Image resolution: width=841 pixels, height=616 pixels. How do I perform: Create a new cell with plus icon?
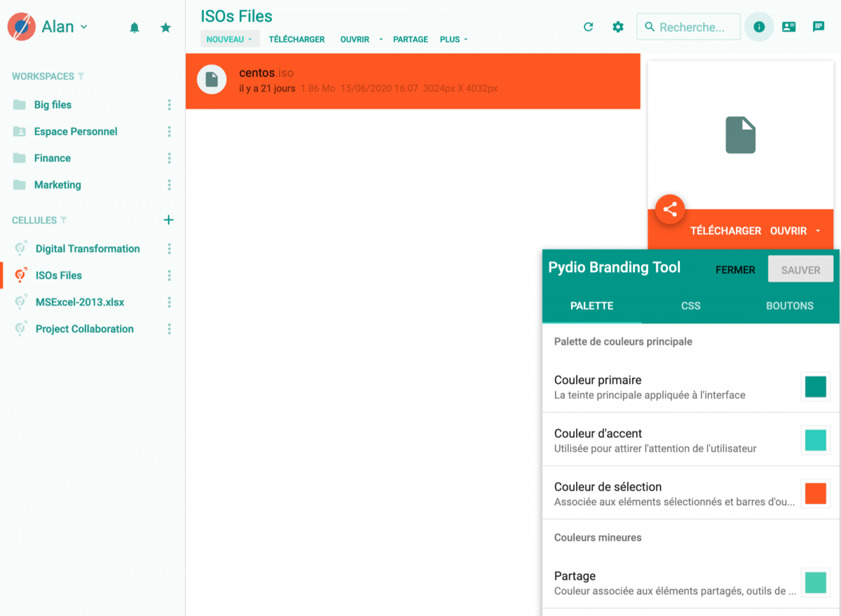[x=168, y=220]
